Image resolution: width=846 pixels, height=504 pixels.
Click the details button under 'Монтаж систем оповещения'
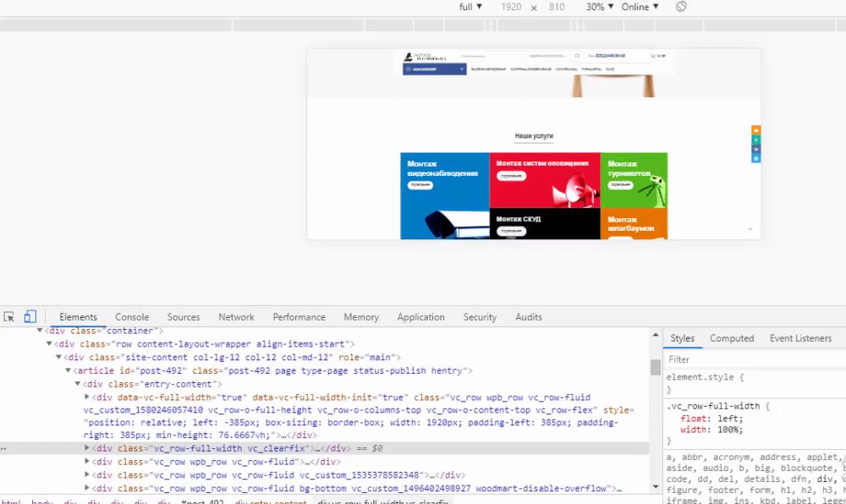[x=511, y=176]
